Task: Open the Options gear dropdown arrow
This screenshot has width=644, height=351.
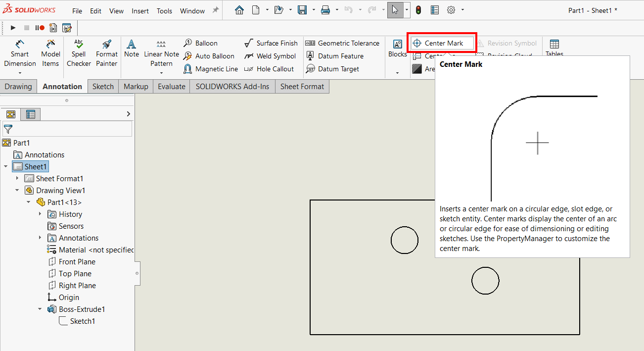Action: pyautogui.click(x=462, y=10)
